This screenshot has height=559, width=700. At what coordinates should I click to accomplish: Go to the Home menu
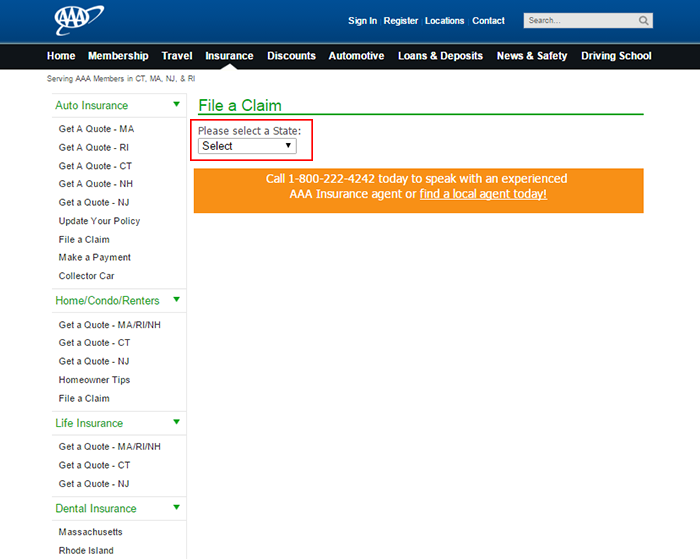tap(61, 56)
